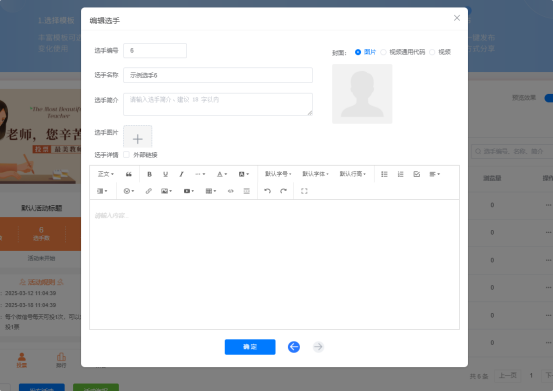Insert a blockquote using the quote icon
This screenshot has width=553, height=392.
pos(129,174)
